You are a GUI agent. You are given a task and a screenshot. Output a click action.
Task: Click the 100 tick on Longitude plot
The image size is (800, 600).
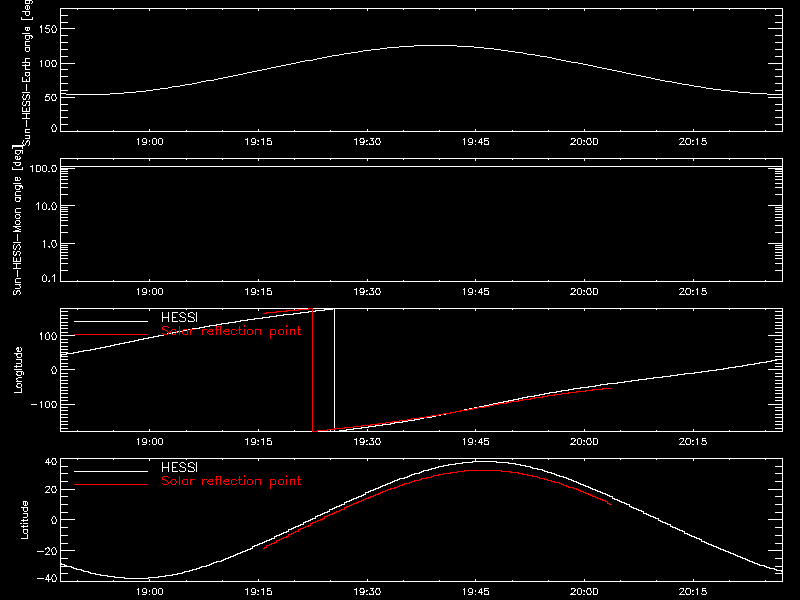tap(48, 336)
